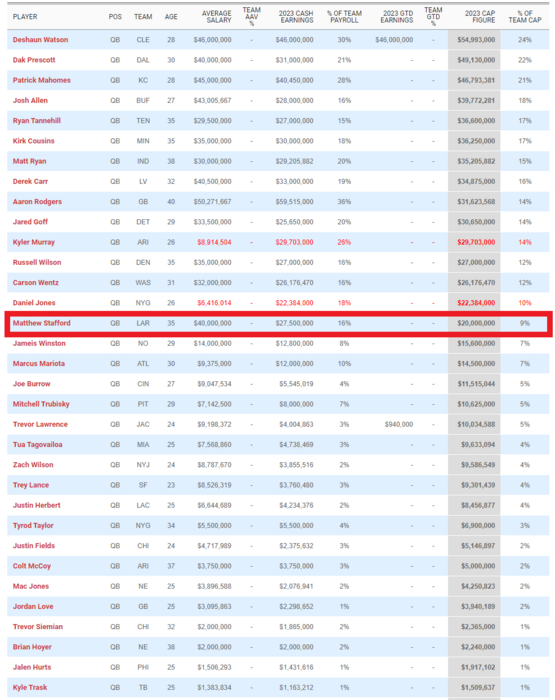Select the Russell Wilson link
This screenshot has width=555, height=700.
point(37,262)
